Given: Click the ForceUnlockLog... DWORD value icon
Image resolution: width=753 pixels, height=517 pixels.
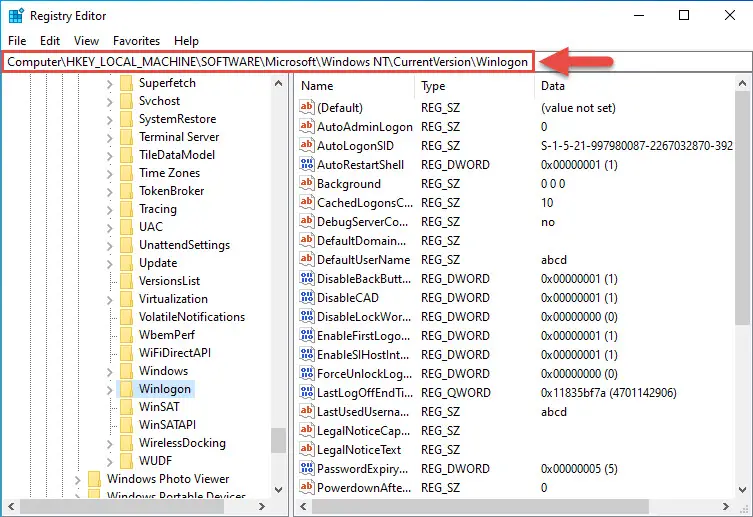Looking at the screenshot, I should click(306, 373).
